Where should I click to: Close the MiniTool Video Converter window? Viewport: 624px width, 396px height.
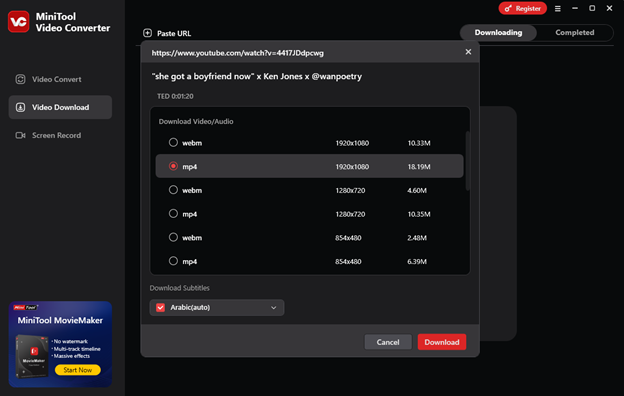tap(609, 8)
